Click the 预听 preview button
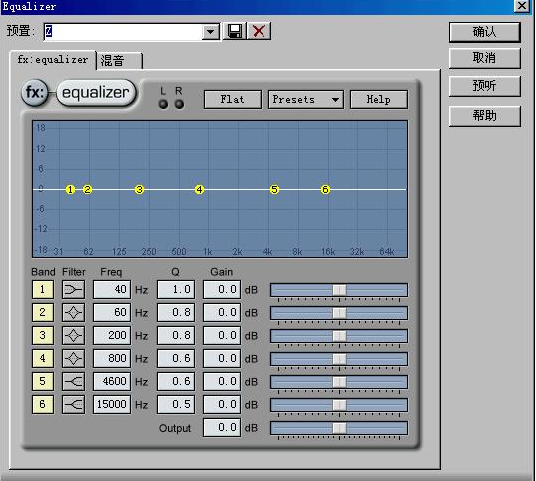Image resolution: width=536 pixels, height=481 pixels. coord(484,86)
